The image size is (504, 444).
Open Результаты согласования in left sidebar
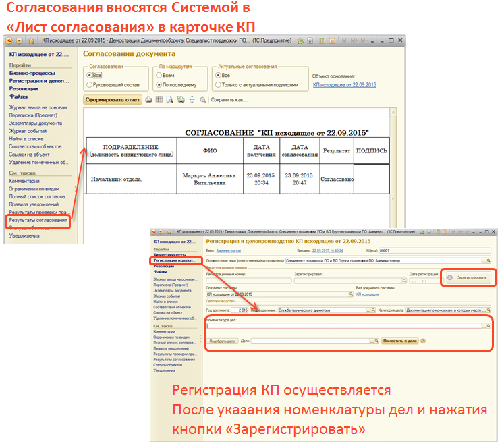pyautogui.click(x=37, y=220)
